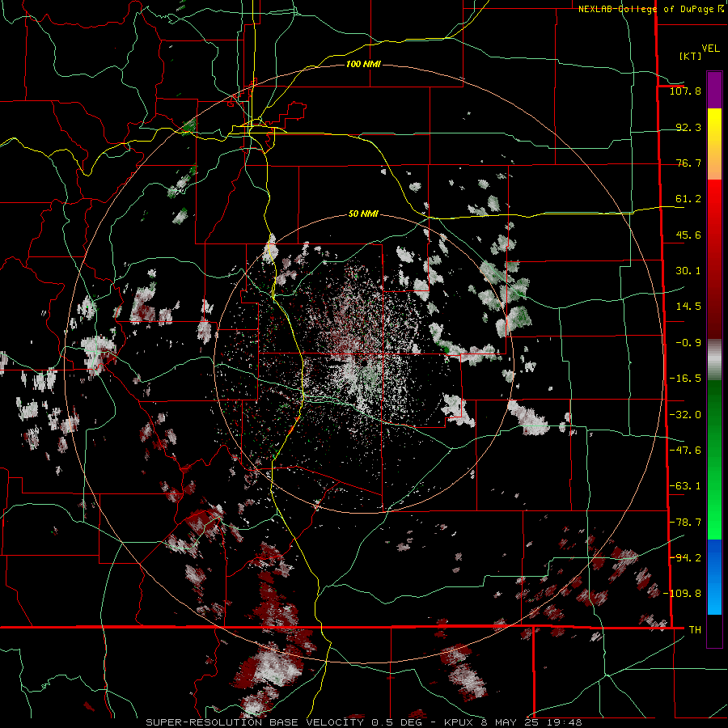Select the -16.5 velocity scale label

685,379
